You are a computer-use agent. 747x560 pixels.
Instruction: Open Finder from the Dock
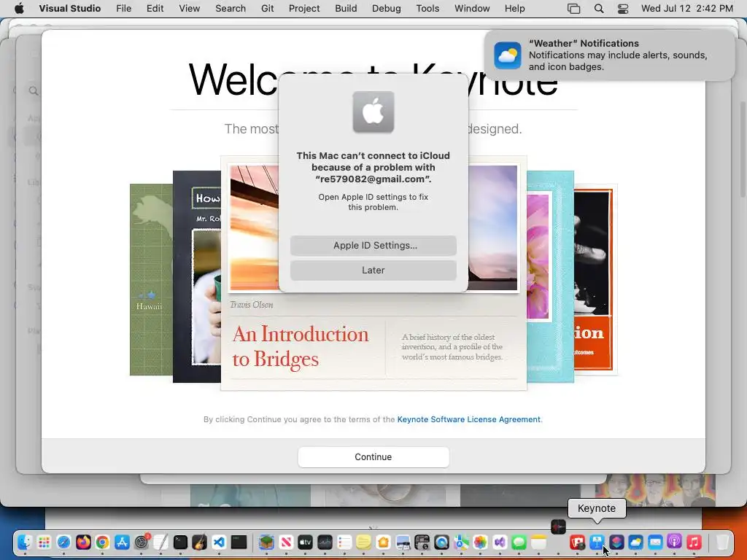pos(24,542)
